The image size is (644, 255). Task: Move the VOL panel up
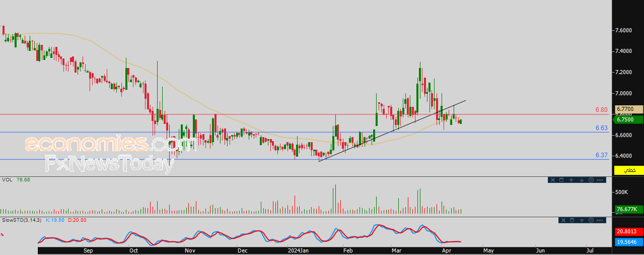coord(571,180)
